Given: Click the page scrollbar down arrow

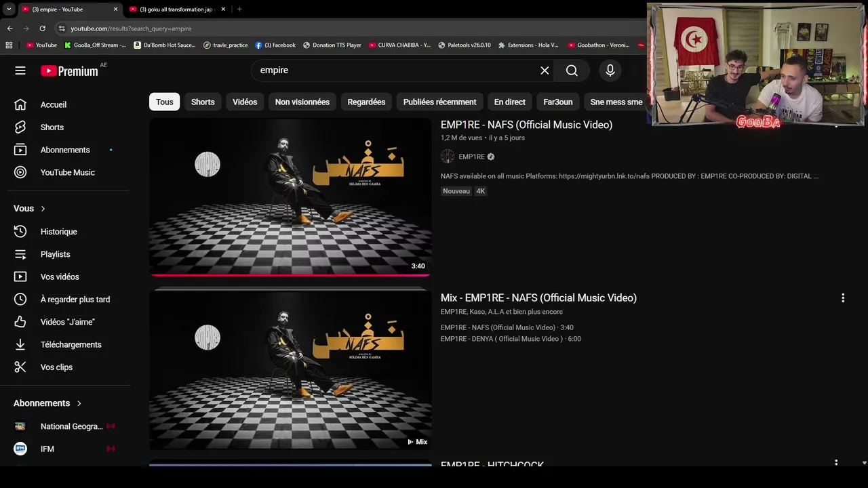Looking at the screenshot, I should [864, 463].
